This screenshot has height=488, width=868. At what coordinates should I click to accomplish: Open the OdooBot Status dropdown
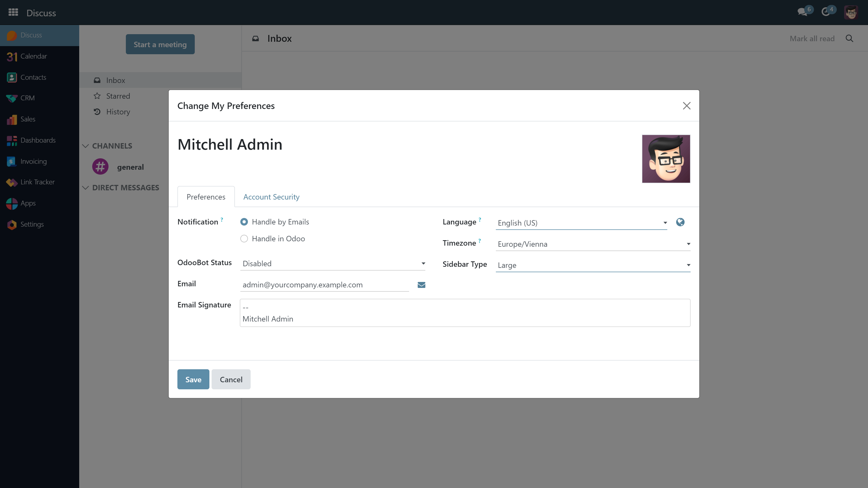tap(332, 264)
